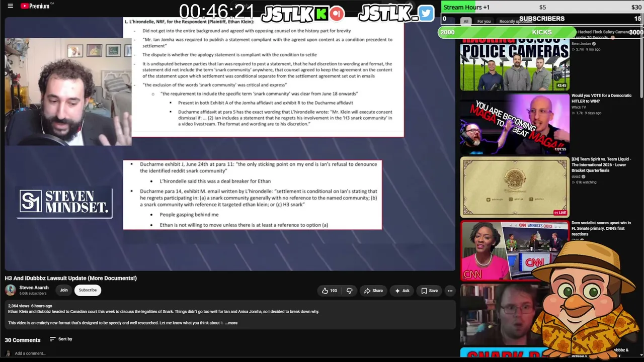Open more actions three-dot menu

[x=450, y=291]
